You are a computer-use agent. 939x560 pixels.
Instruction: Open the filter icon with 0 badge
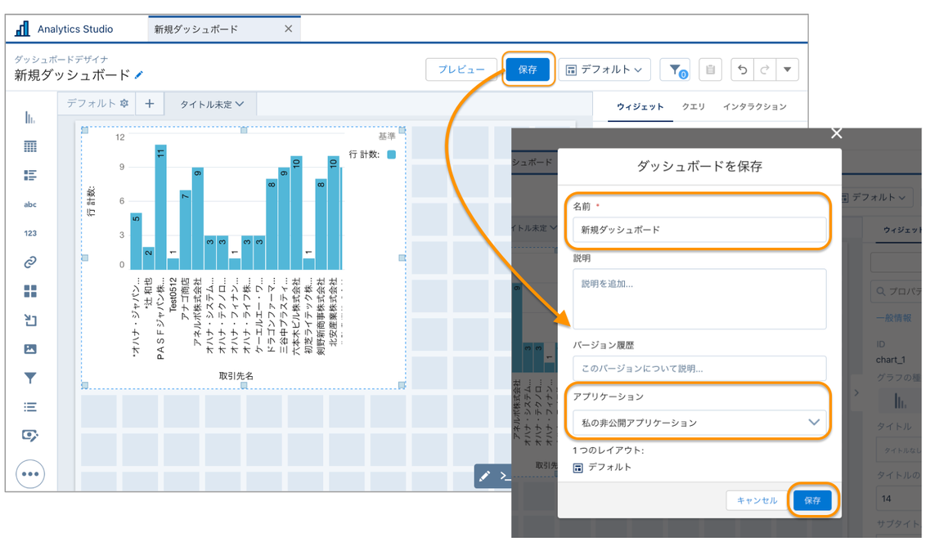[x=676, y=69]
